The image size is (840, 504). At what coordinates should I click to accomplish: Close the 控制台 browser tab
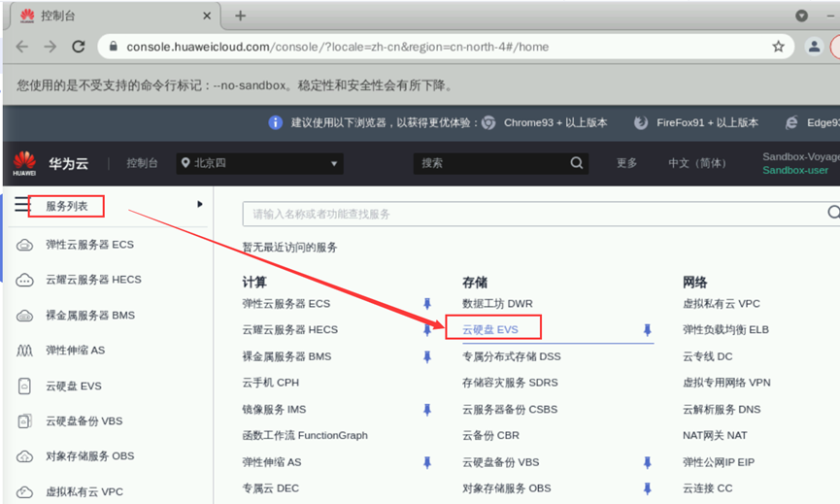click(x=207, y=17)
